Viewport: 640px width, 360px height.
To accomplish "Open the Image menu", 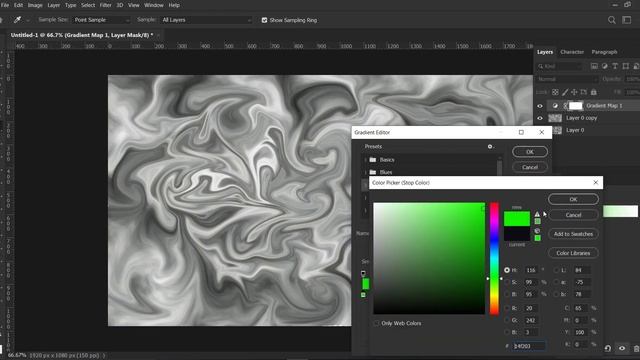I will (x=35, y=5).
